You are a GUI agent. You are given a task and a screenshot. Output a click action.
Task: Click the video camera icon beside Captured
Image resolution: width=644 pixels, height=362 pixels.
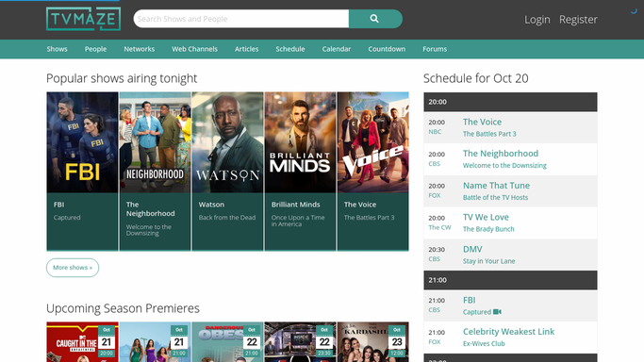click(497, 312)
